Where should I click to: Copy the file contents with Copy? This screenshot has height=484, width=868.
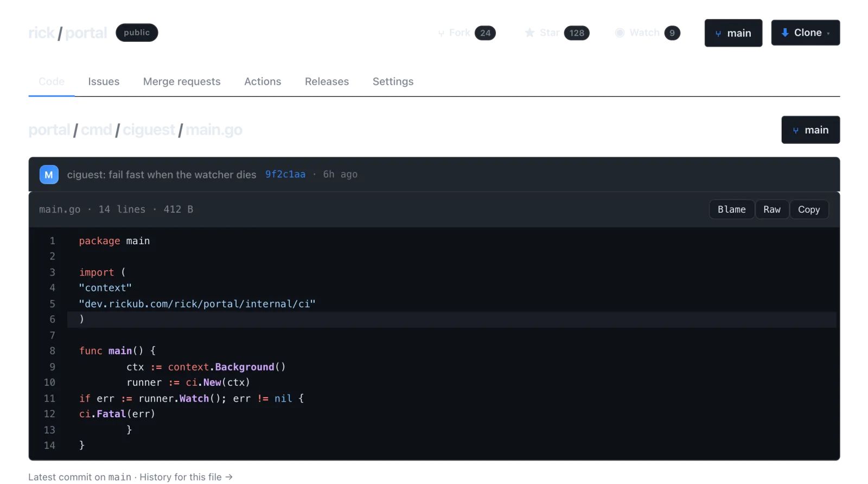tap(809, 209)
